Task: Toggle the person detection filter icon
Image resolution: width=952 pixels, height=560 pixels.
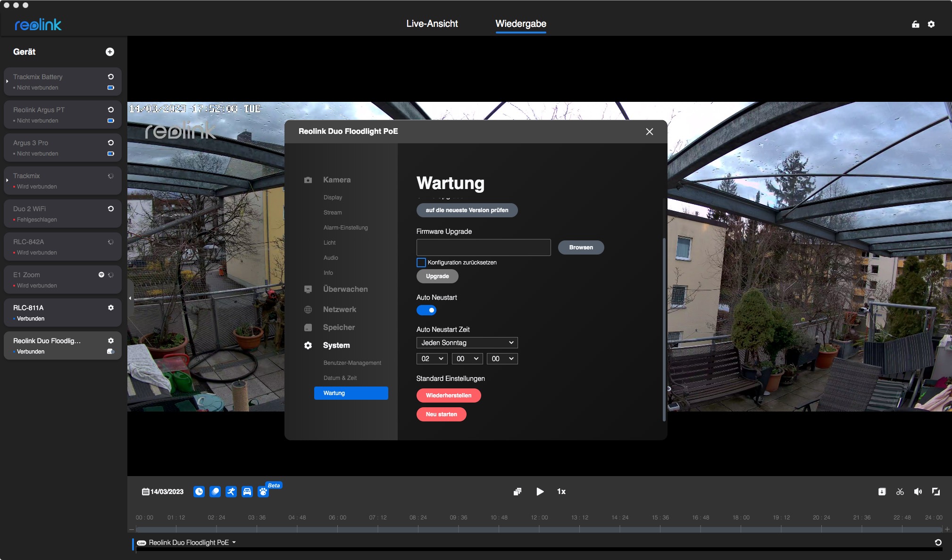Action: click(231, 492)
